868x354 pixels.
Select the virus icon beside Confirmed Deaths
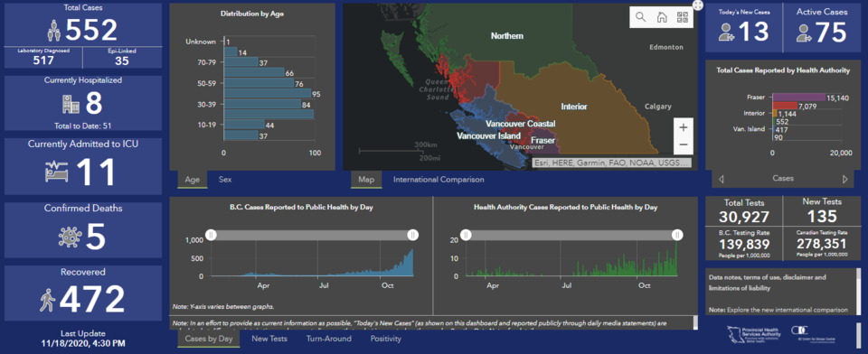tap(70, 237)
